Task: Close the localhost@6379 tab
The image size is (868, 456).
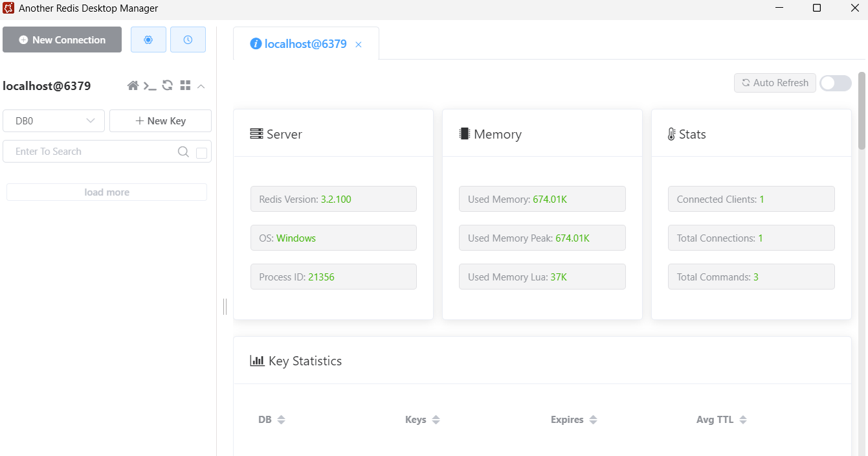Action: pyautogui.click(x=359, y=45)
